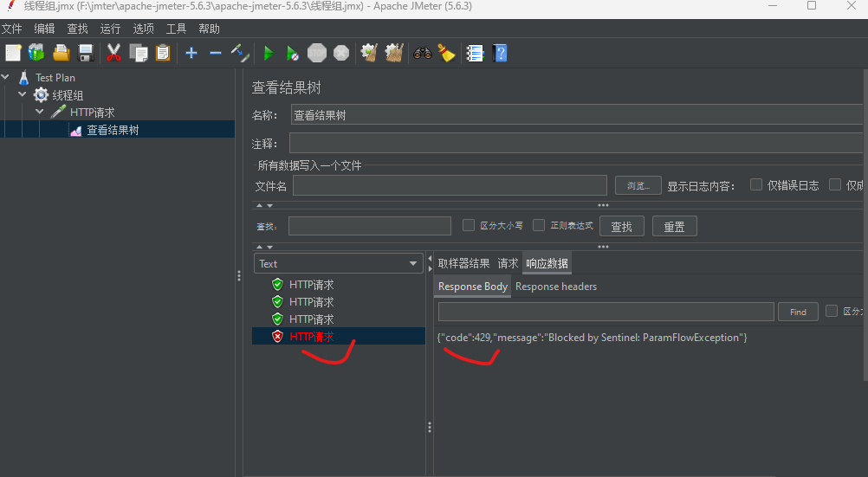Collapse all nodes with the minus icon
Viewport: 868px width, 477px height.
point(216,53)
